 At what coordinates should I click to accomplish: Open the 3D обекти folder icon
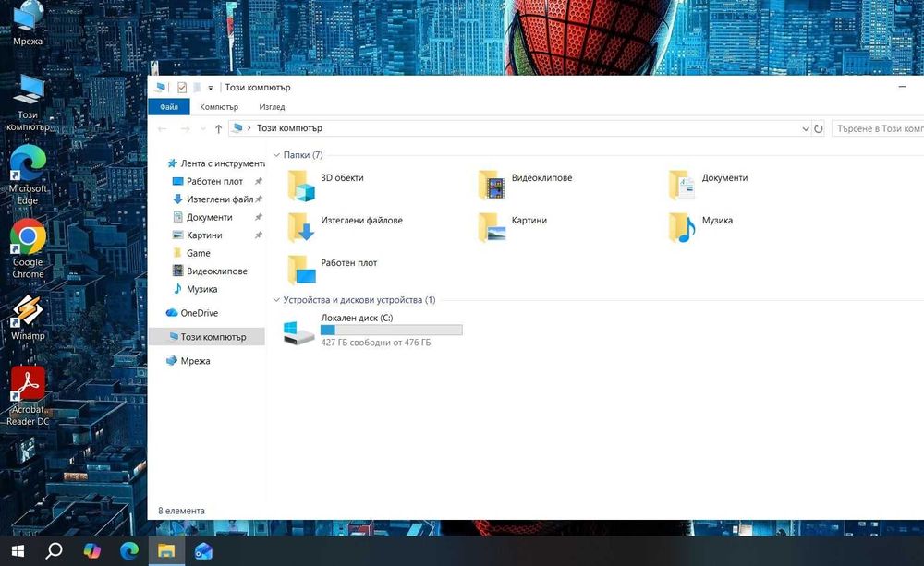[x=301, y=186]
